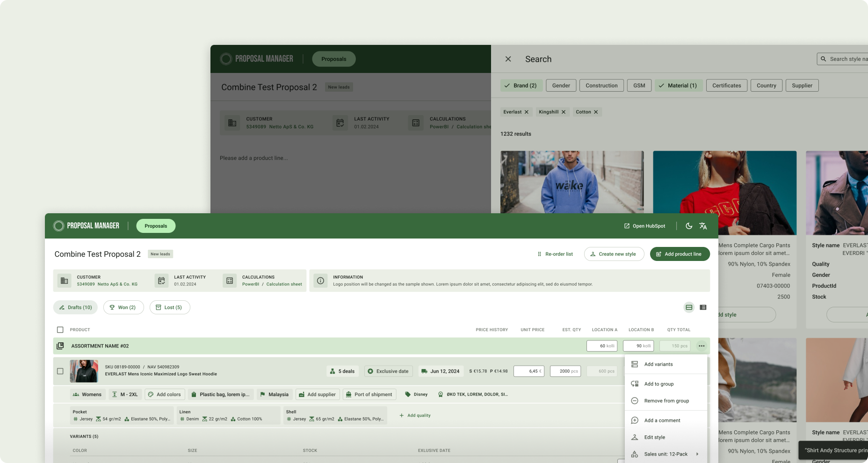868x463 pixels.
Task: Switch to Won (2) tab
Action: 123,307
